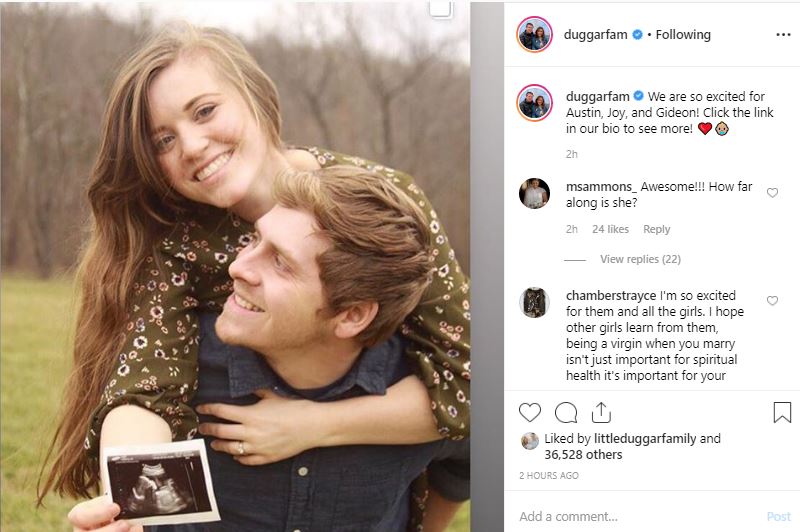
Task: Click the littleduggarfamily liker avatar
Action: (530, 440)
